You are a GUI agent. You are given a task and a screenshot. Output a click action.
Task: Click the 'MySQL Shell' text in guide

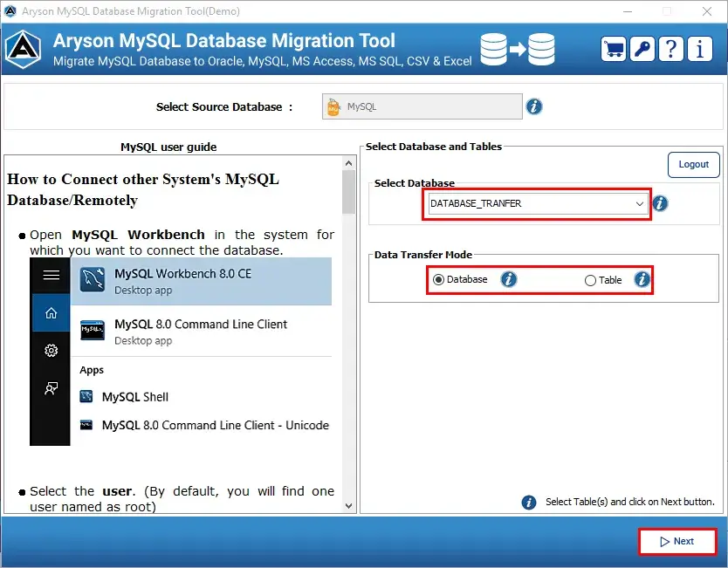pyautogui.click(x=135, y=397)
